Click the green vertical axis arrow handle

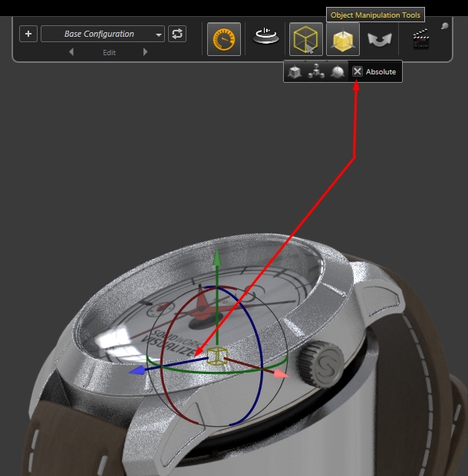coord(217,259)
